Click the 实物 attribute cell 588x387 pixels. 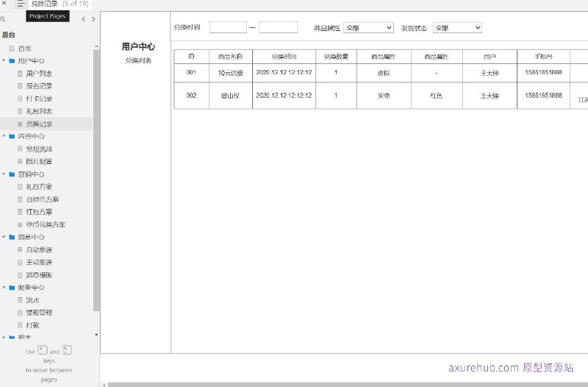click(x=384, y=96)
